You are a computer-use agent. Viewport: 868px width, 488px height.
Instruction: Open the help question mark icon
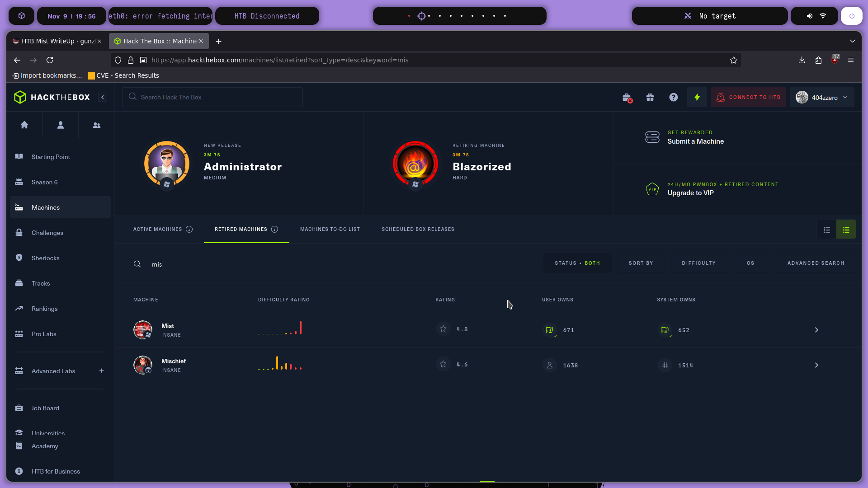click(674, 97)
